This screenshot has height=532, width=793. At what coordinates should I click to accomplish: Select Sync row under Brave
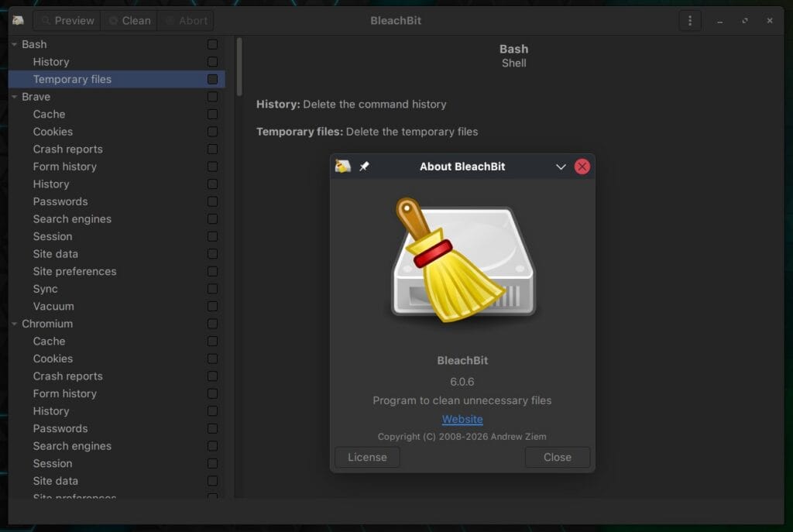(x=117, y=289)
